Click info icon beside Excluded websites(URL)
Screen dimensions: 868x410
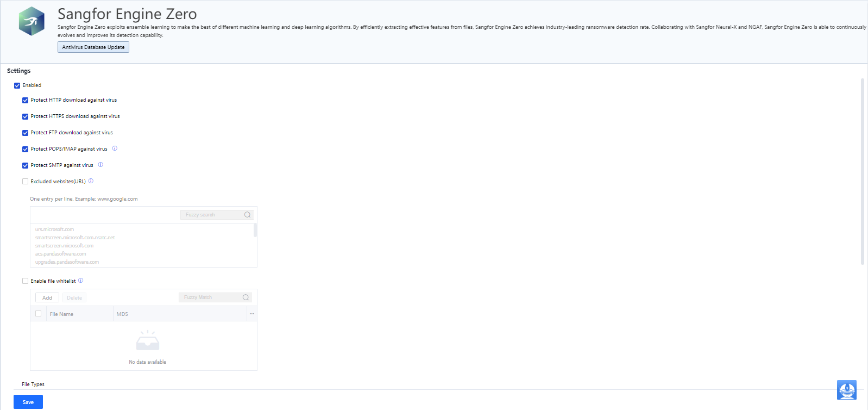[91, 181]
